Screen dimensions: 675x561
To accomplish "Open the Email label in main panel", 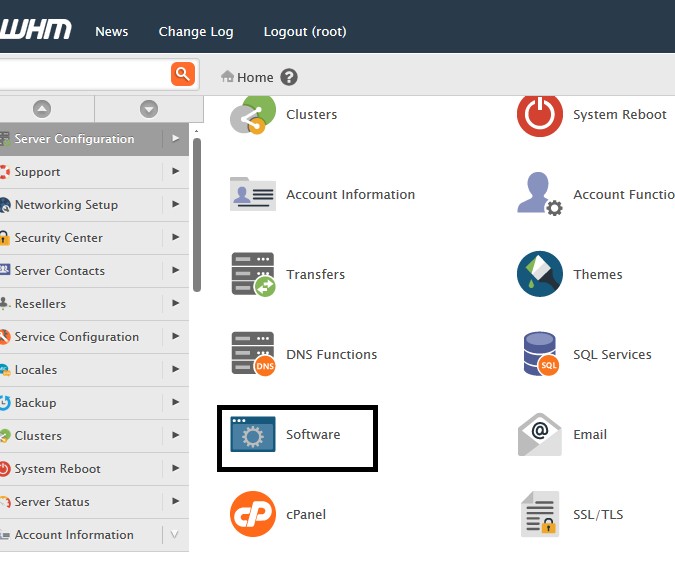I will [x=590, y=434].
